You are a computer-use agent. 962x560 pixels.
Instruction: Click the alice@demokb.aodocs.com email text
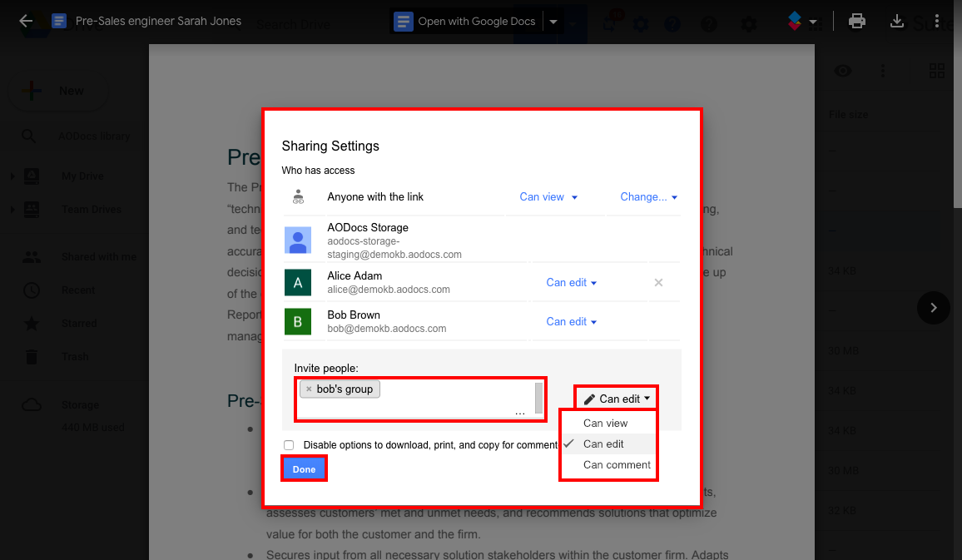pos(389,290)
